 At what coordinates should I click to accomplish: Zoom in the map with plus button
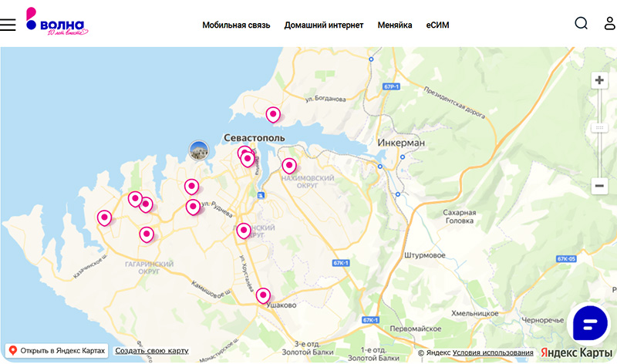click(599, 80)
